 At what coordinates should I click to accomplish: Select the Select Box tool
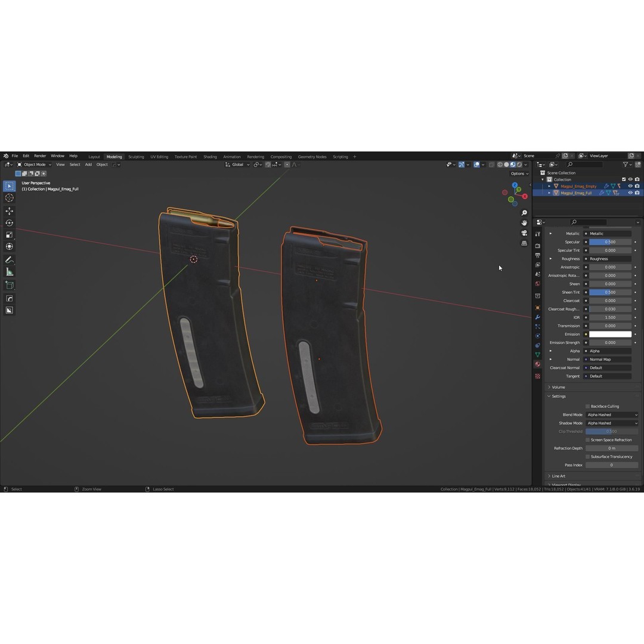pyautogui.click(x=9, y=186)
